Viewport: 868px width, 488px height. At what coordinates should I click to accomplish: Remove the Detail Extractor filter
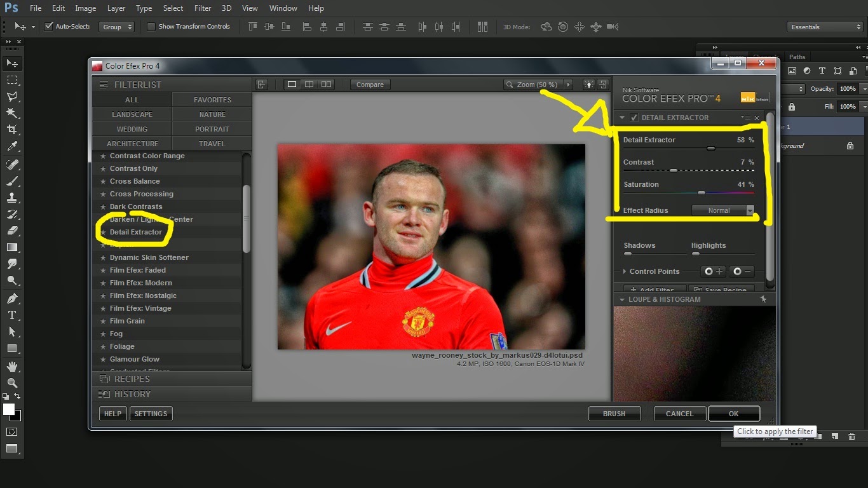tap(756, 118)
